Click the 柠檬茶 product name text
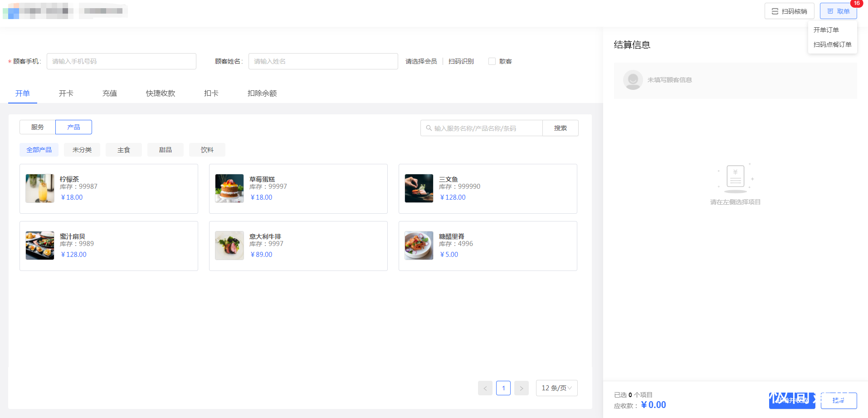The width and height of the screenshot is (868, 418). (x=69, y=179)
